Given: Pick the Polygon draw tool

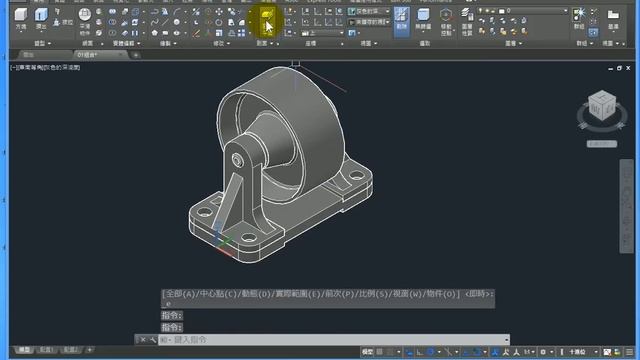Looking at the screenshot, I should tap(154, 33).
